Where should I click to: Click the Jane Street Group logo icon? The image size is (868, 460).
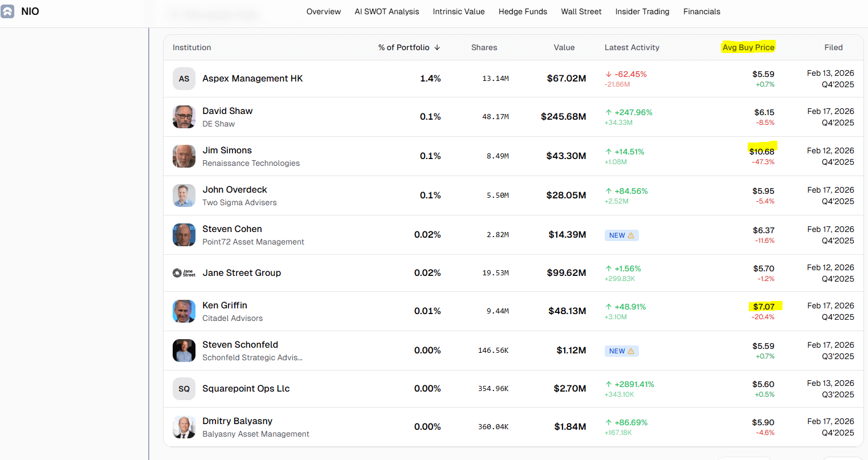pos(184,273)
